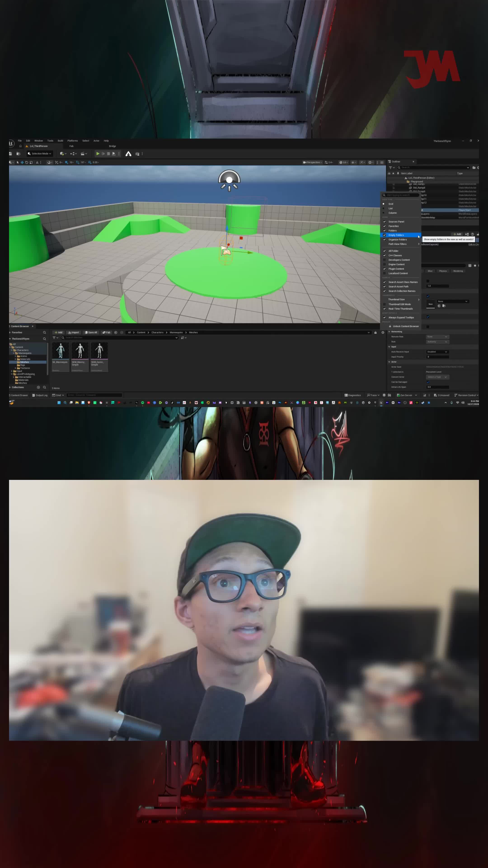This screenshot has width=488, height=868.
Task: Open the sort options dropdown in Content Browser
Action: tap(183, 338)
